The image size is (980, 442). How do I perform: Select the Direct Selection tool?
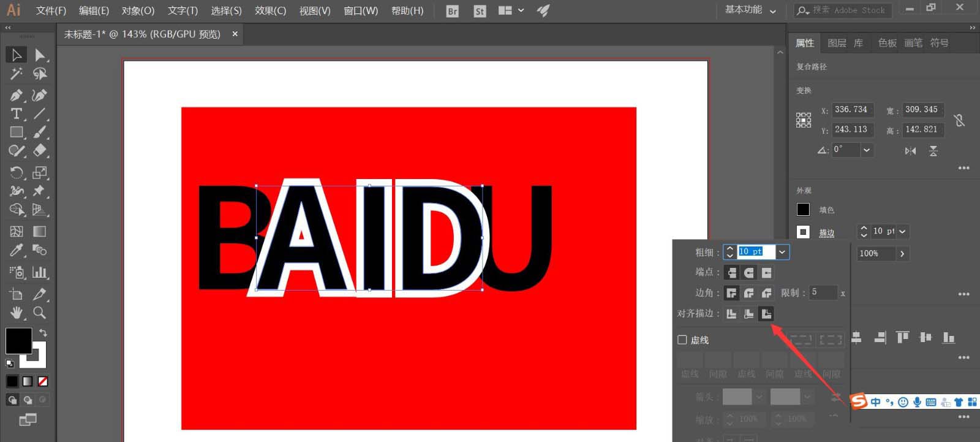pyautogui.click(x=40, y=55)
